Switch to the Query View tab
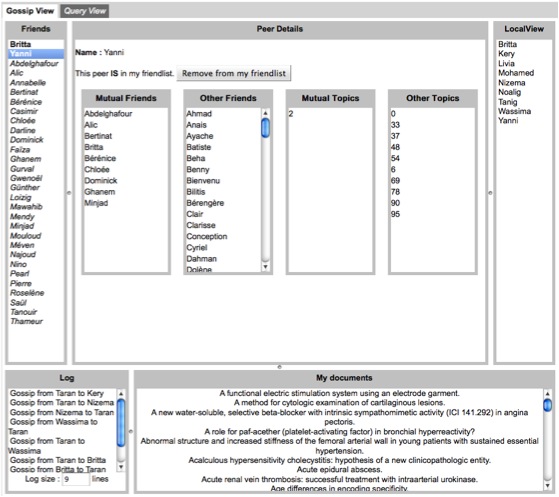The height and width of the screenshot is (497, 559). click(84, 11)
